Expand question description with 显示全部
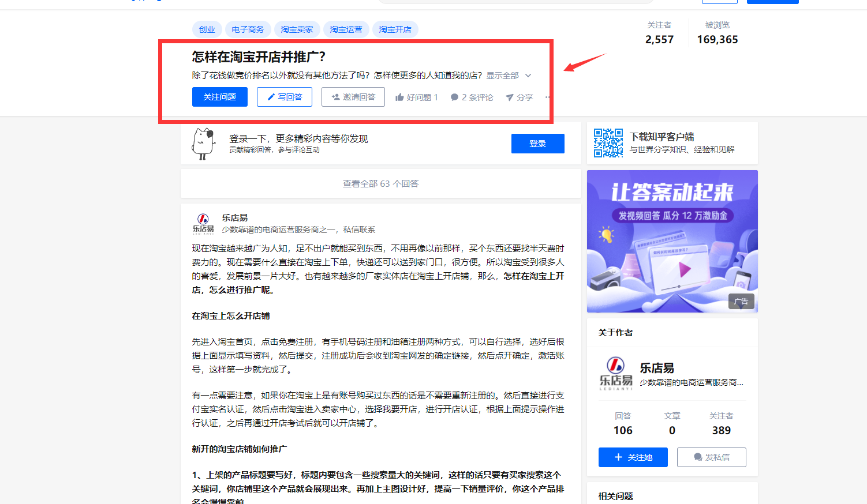This screenshot has height=504, width=867. (509, 76)
